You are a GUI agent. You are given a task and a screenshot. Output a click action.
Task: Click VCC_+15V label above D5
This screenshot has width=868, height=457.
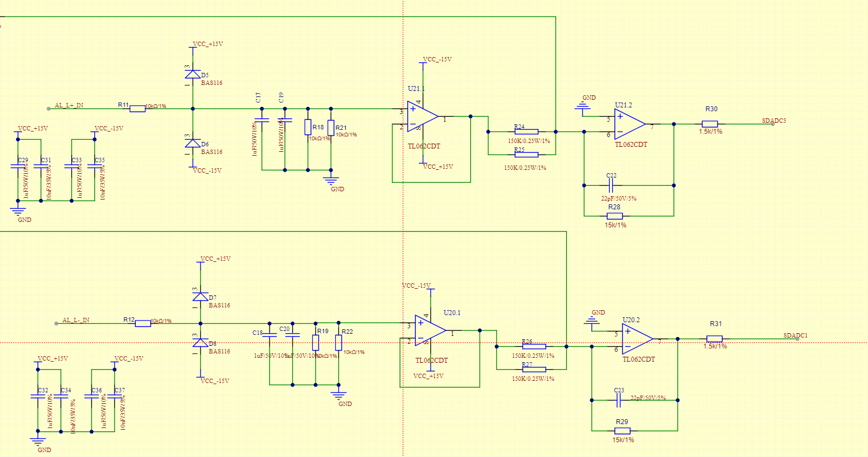point(208,44)
